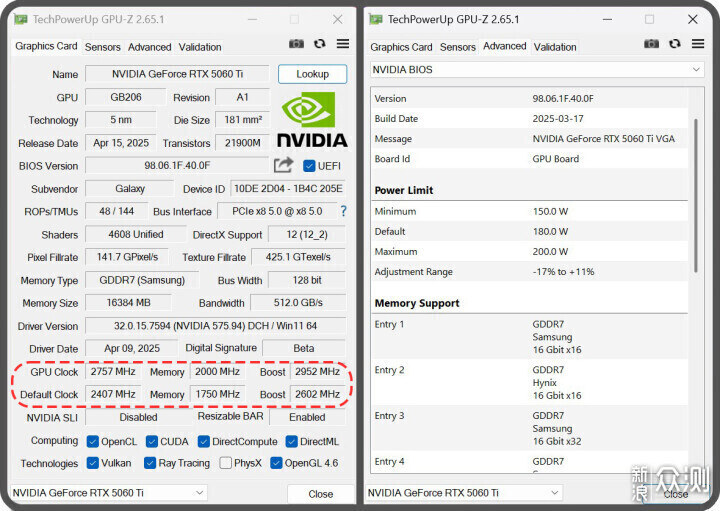Click the Device ID field 10DE 2D04
This screenshot has height=511, width=720.
click(x=288, y=189)
